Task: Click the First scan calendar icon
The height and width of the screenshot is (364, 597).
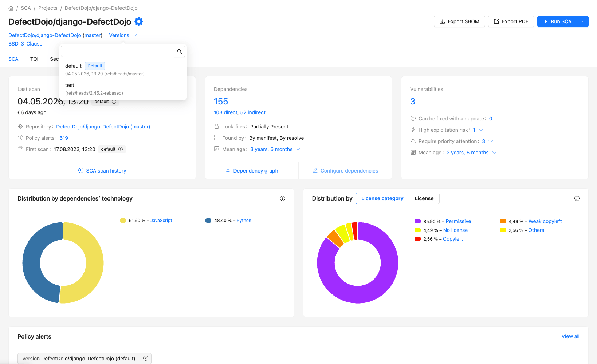Action: coord(20,149)
